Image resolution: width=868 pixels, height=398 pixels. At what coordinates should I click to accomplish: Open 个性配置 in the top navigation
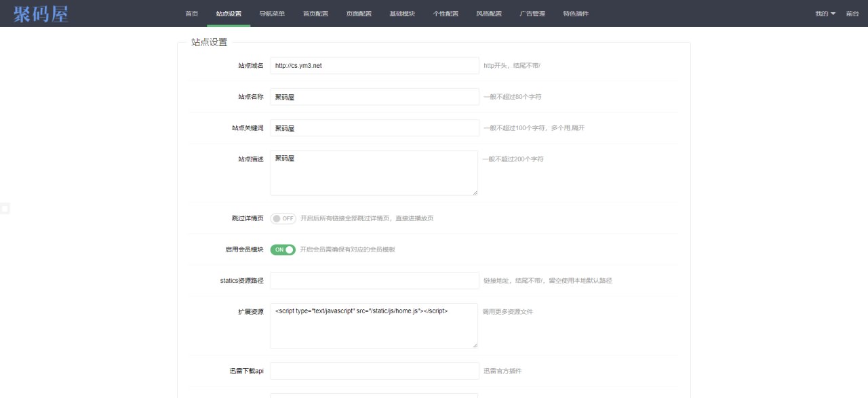point(446,14)
